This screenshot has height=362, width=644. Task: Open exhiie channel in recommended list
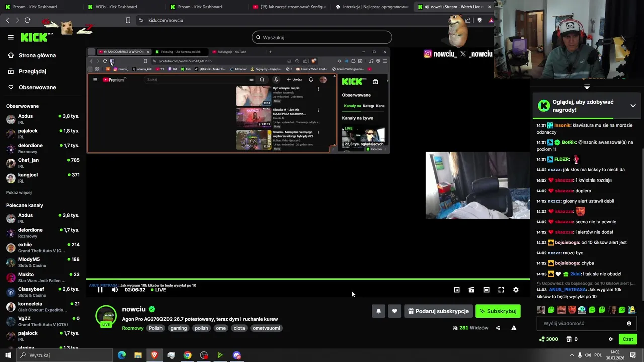point(43,247)
